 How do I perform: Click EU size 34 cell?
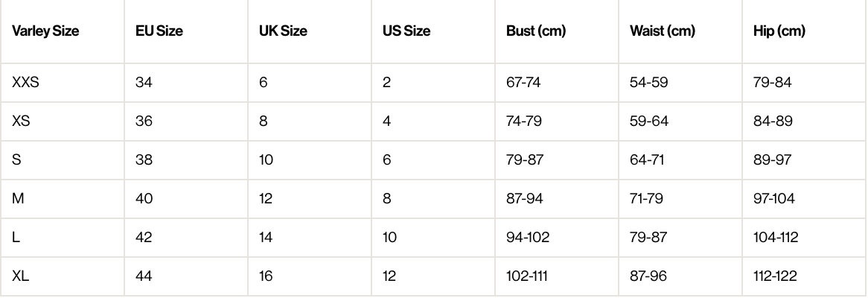(144, 82)
